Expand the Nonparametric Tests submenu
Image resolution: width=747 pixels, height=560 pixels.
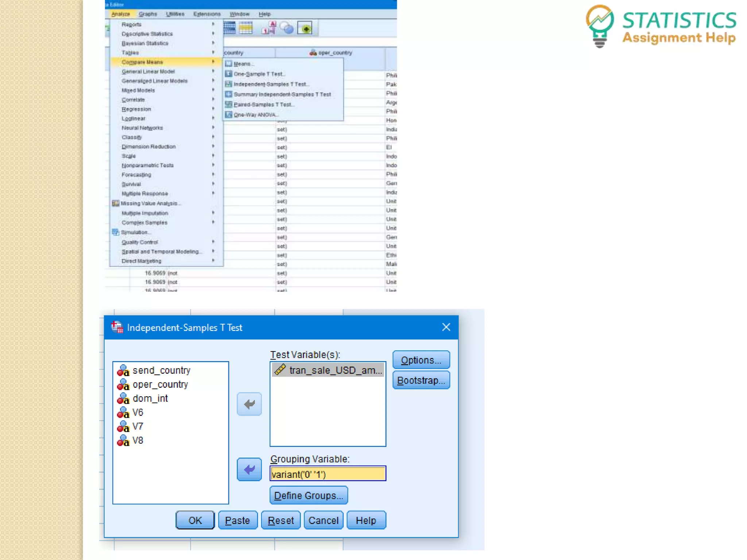[148, 166]
